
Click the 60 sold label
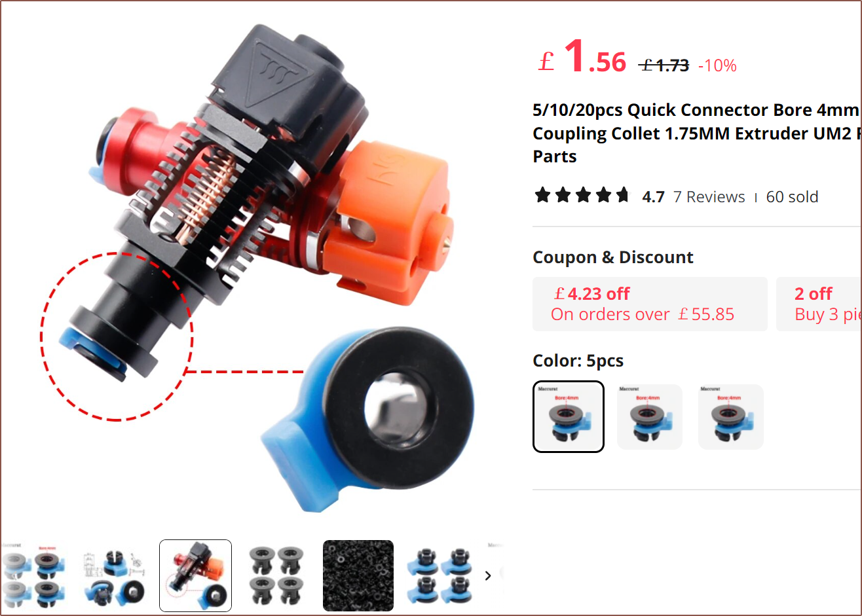tap(792, 197)
